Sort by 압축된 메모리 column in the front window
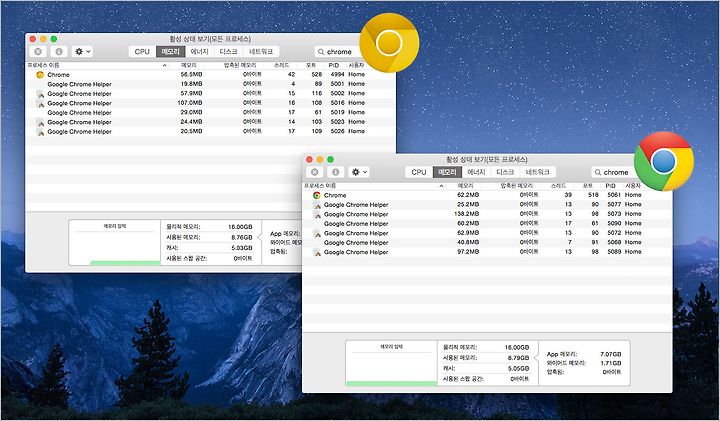Screen dimensions: 720x421 (517, 185)
